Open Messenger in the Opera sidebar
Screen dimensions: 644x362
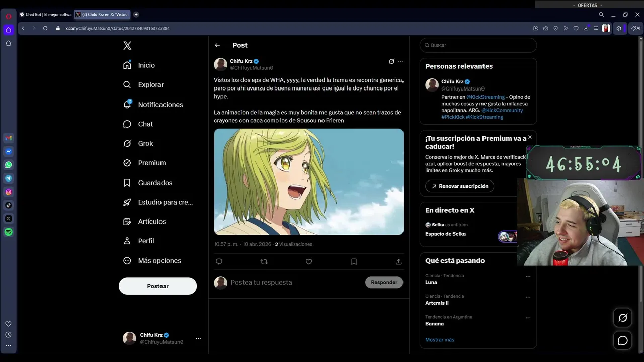pos(9,151)
